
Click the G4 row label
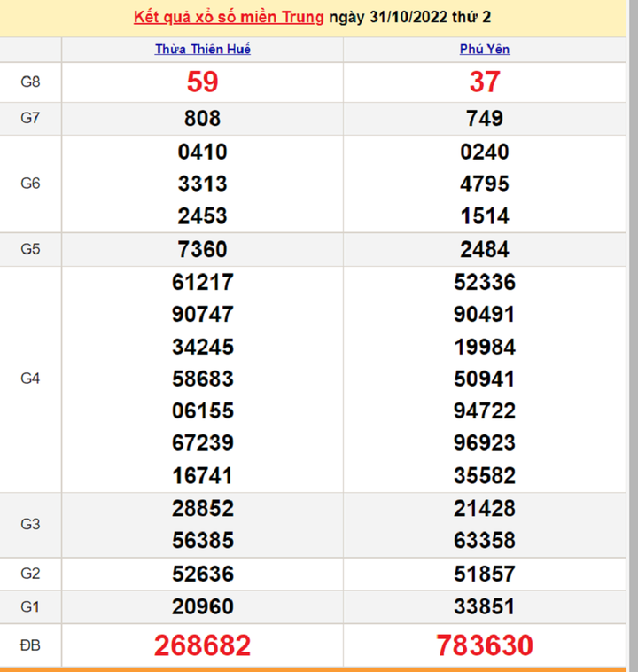(x=30, y=379)
